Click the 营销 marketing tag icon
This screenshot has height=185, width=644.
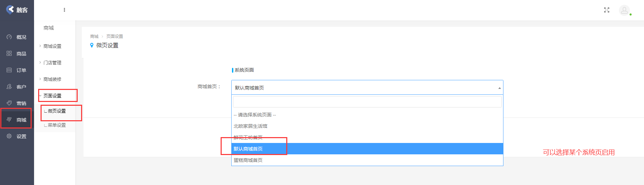coord(9,103)
